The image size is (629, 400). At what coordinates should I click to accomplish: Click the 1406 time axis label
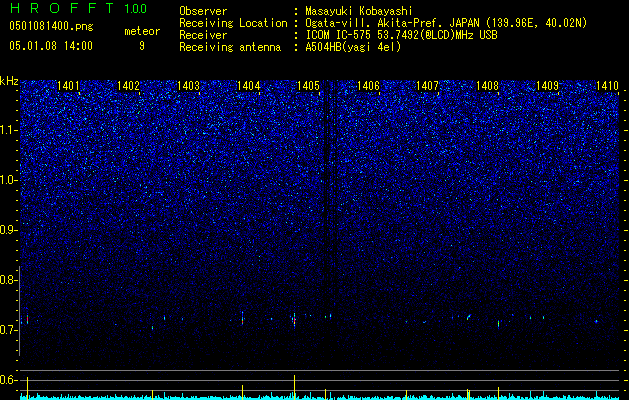pos(368,85)
